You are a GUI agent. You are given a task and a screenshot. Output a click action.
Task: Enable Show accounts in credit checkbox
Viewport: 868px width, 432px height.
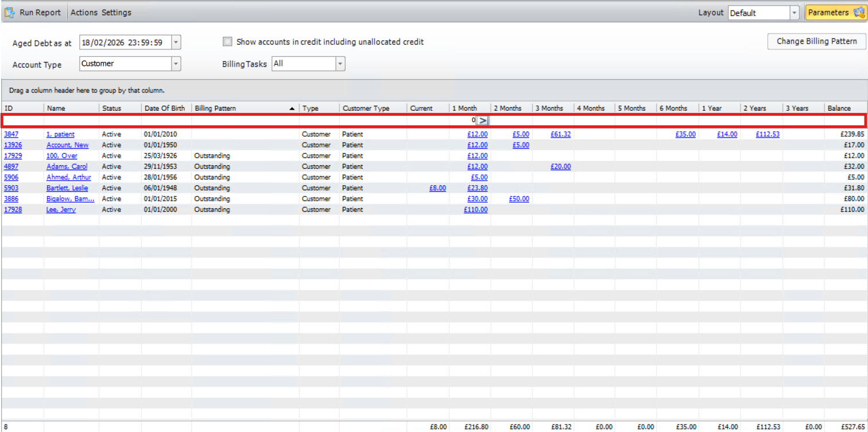228,42
